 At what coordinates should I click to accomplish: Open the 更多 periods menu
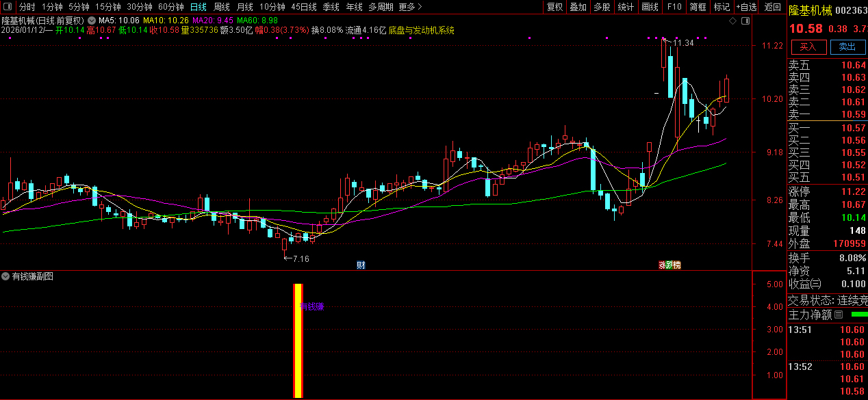click(410, 7)
